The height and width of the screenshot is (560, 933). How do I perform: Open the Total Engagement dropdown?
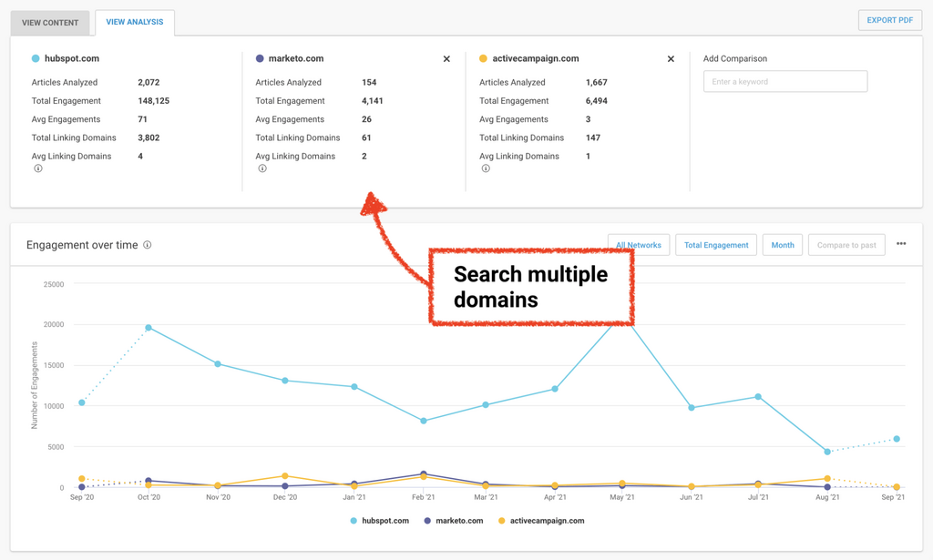[716, 245]
